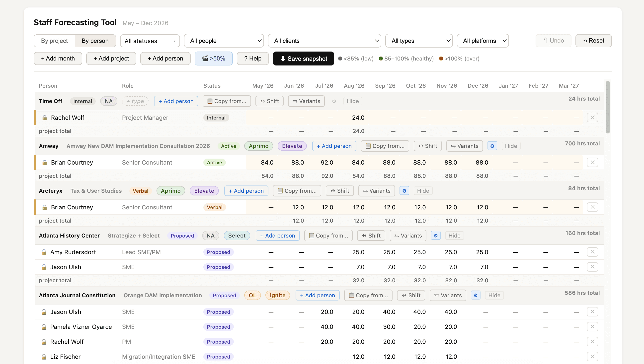This screenshot has width=644, height=364.
Task: Open the Time Off project settings gear
Action: [x=334, y=101]
